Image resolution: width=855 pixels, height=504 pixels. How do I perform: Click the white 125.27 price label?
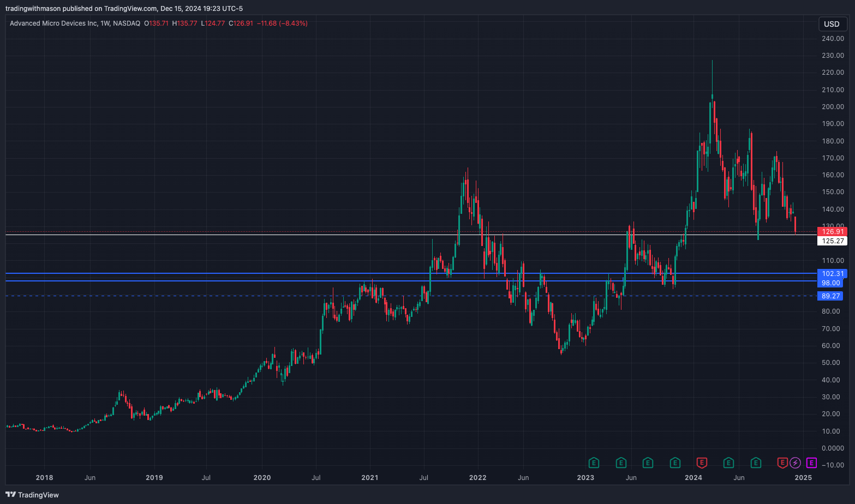pyautogui.click(x=832, y=241)
